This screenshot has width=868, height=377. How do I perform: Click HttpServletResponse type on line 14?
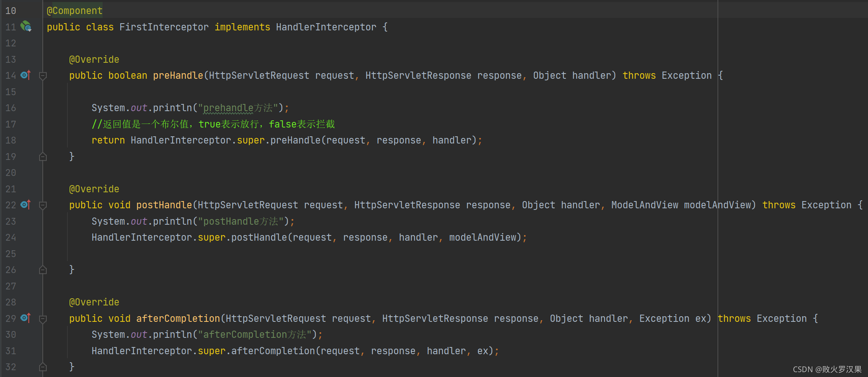pos(418,76)
